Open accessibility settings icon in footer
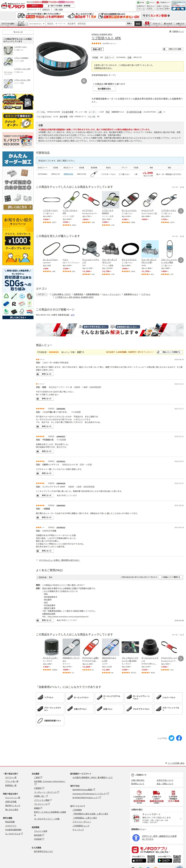 136,838
